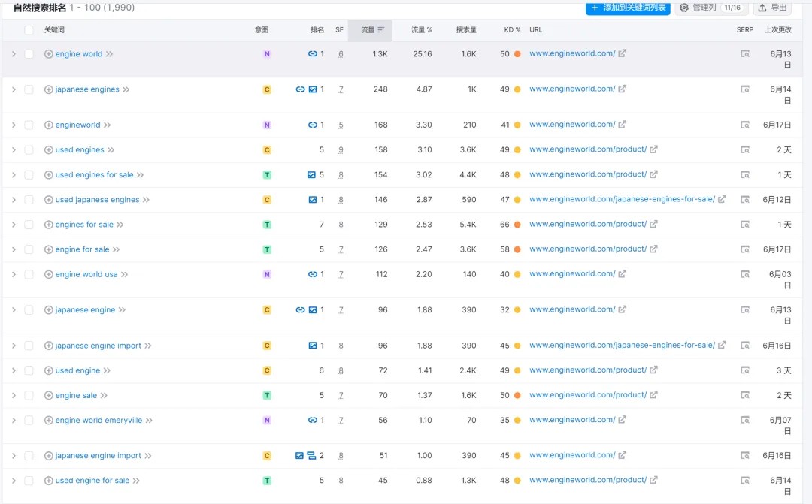Click 添加到关键词列表 button

[628, 8]
